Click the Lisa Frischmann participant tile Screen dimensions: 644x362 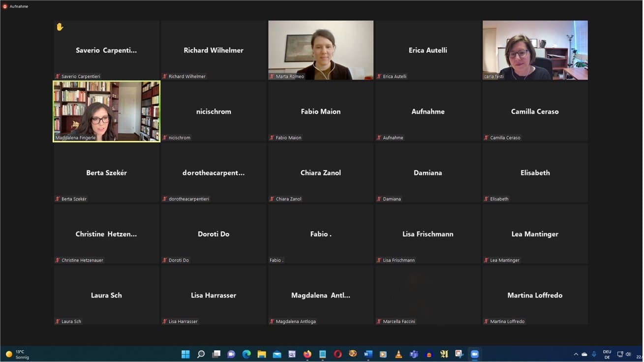pos(428,234)
